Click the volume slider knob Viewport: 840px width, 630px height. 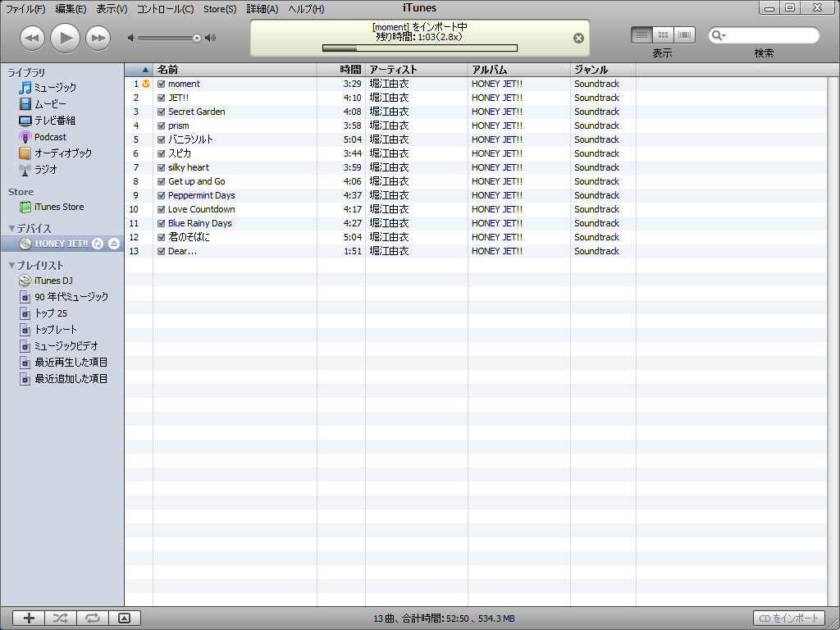[197, 38]
